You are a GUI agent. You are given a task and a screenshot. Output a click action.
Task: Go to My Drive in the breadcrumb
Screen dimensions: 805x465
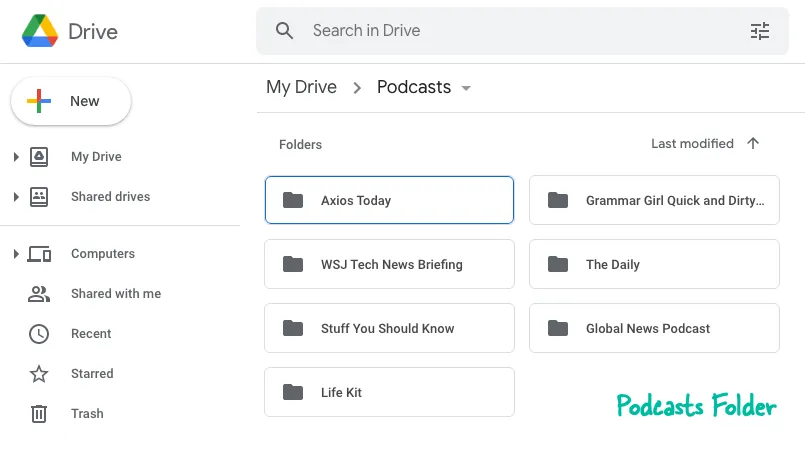pos(301,87)
